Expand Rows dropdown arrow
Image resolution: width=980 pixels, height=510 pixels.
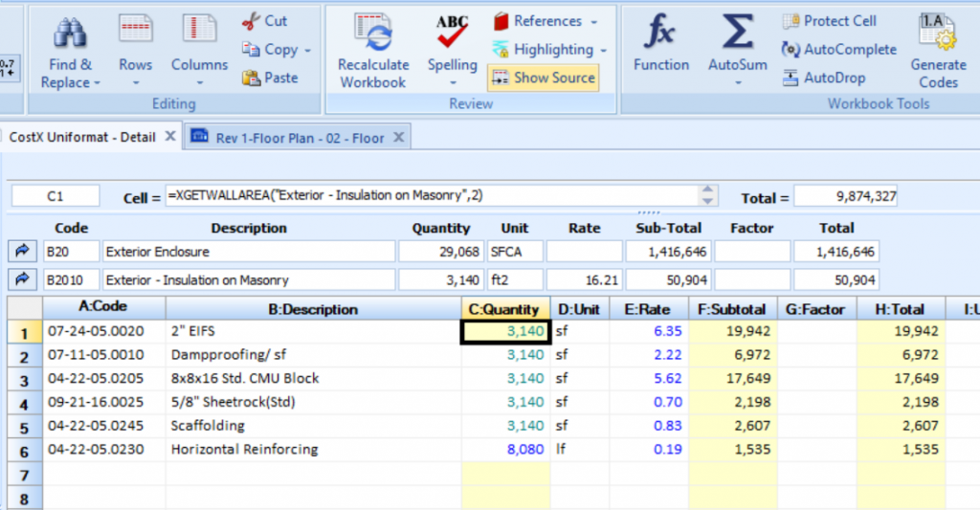[136, 83]
